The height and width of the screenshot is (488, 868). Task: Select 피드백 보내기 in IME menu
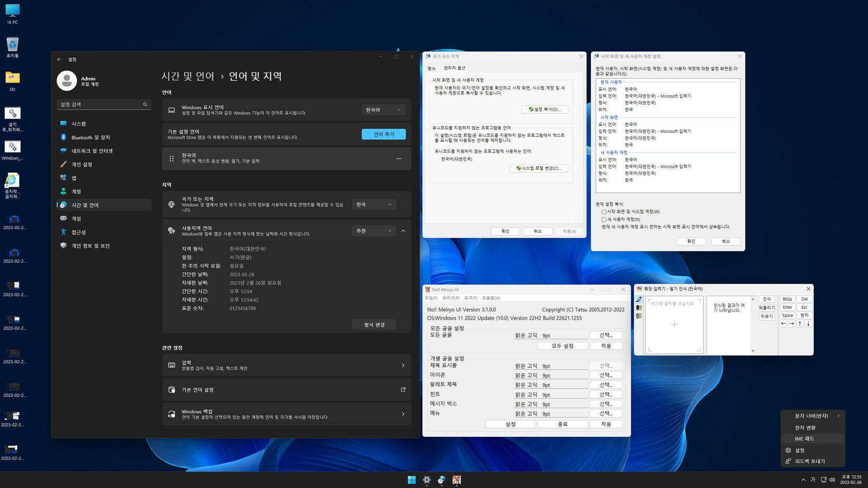(x=813, y=461)
